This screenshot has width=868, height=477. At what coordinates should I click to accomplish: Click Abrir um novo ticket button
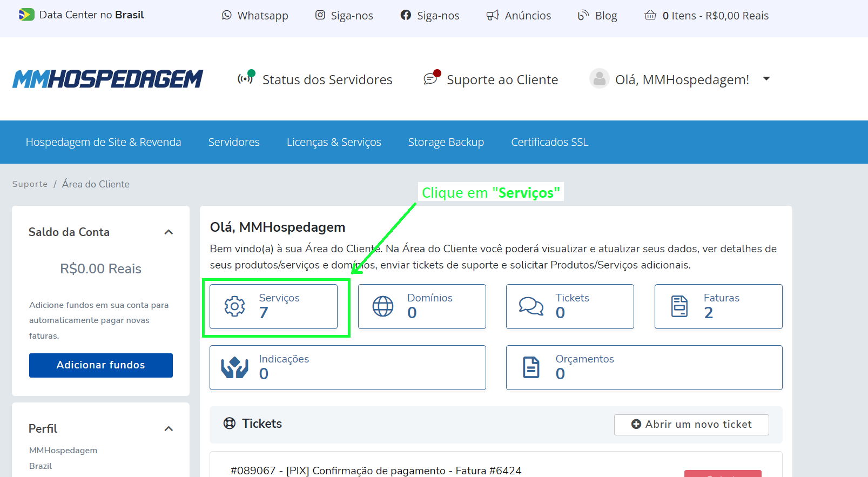691,425
